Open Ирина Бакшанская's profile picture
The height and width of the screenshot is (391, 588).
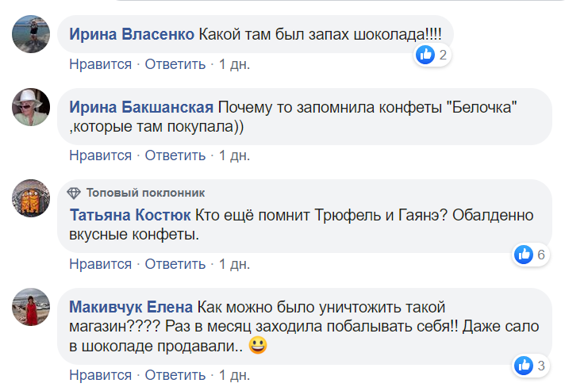click(32, 106)
